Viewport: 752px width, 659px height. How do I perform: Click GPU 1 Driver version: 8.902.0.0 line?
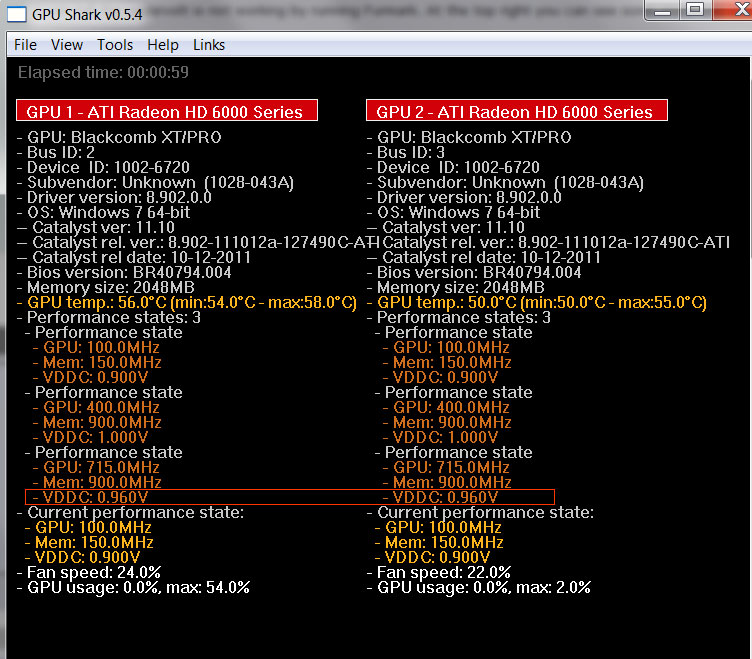114,198
